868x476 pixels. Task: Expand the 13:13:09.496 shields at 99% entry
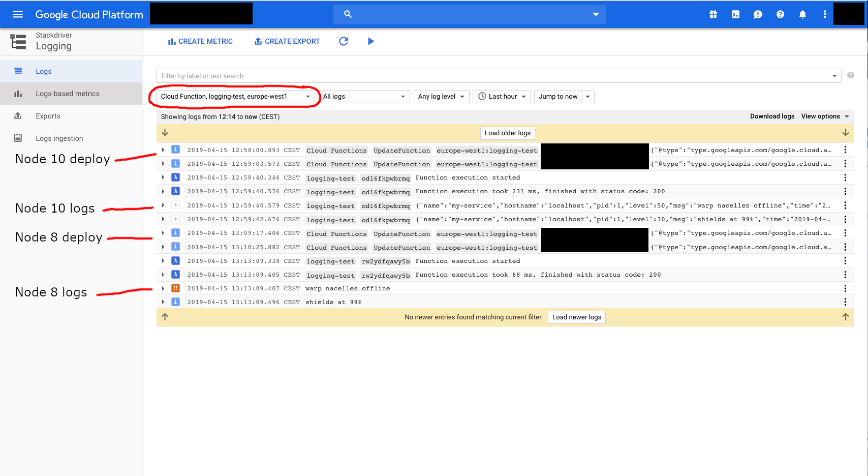pyautogui.click(x=163, y=302)
